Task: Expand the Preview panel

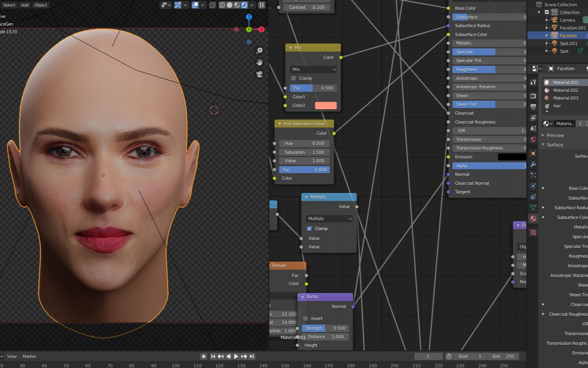Action: point(555,135)
